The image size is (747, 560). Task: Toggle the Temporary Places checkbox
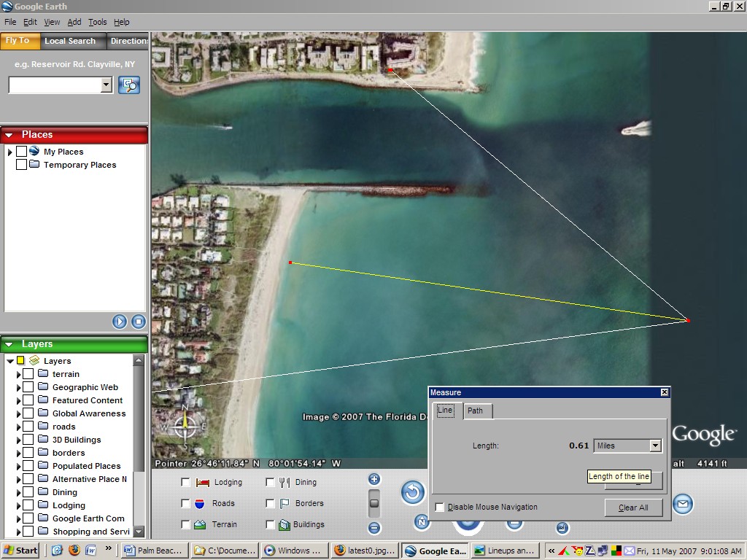[x=21, y=164]
